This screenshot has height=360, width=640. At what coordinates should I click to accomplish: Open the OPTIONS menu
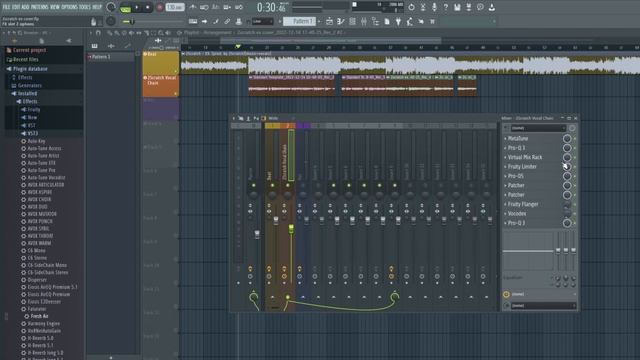(69, 7)
